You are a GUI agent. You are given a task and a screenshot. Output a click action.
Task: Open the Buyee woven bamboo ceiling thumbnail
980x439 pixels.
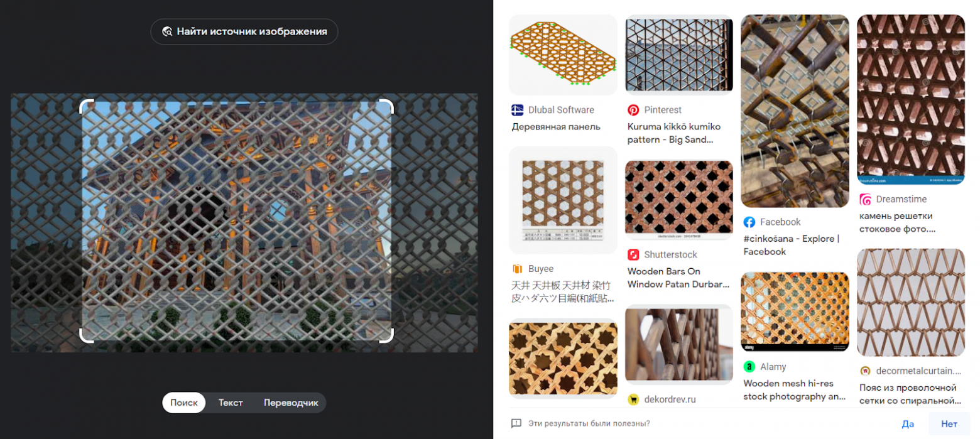563,200
